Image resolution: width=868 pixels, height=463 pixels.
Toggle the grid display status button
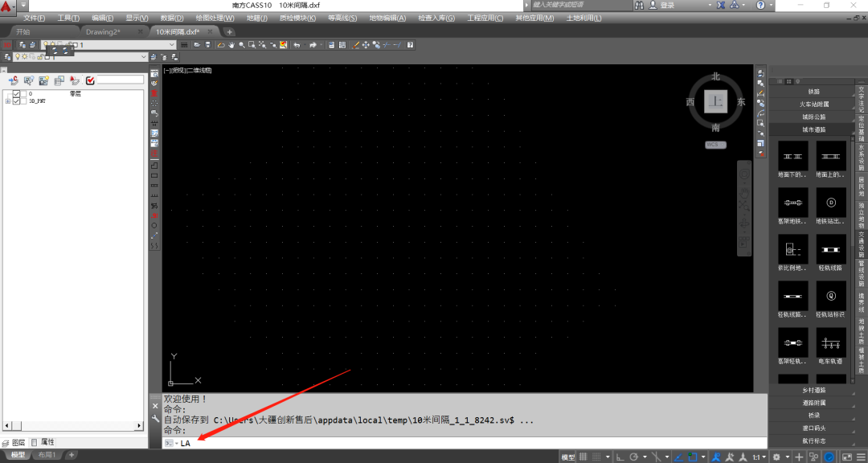point(583,457)
